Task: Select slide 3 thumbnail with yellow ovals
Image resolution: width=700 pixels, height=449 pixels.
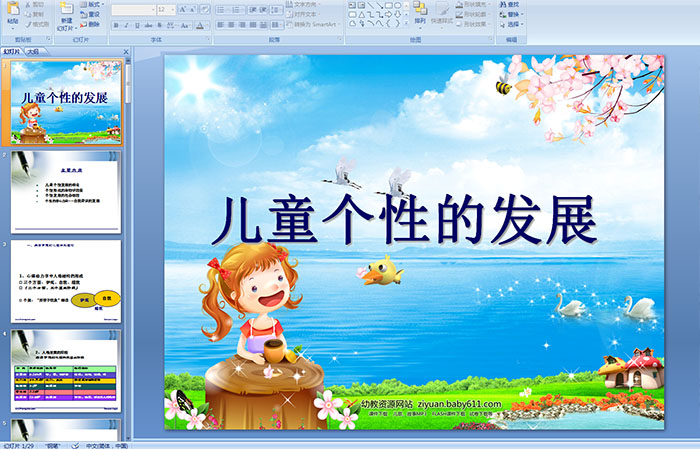Action: coord(66,281)
